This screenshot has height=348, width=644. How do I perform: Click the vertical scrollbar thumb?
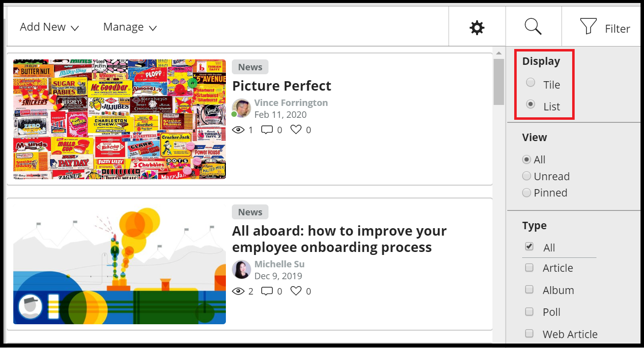tap(499, 82)
